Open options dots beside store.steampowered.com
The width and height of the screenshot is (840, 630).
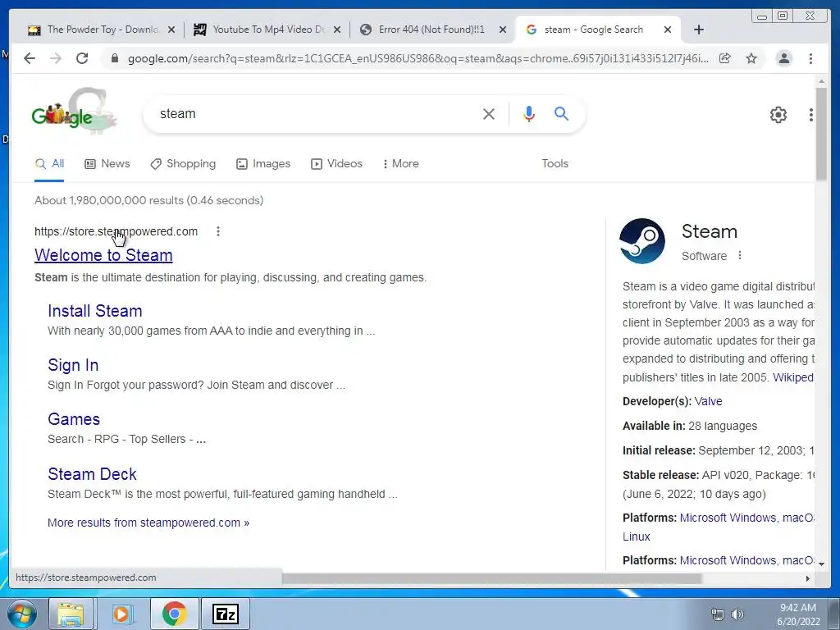[218, 231]
